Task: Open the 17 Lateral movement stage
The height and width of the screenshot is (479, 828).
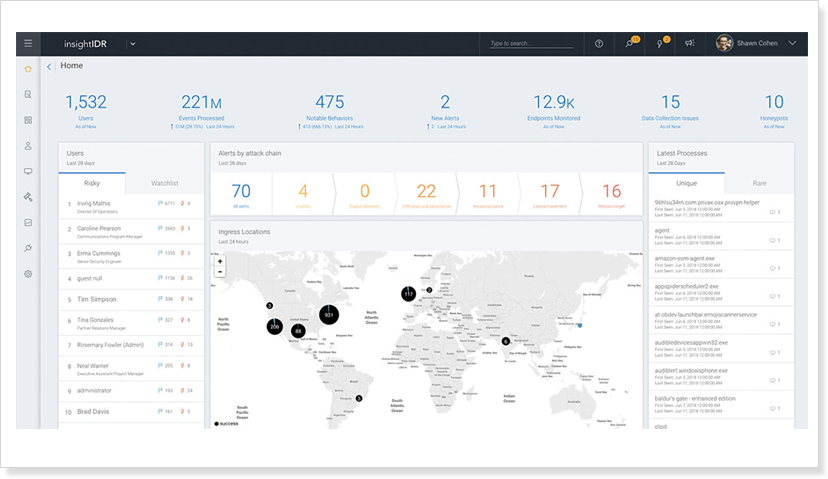Action: click(x=550, y=194)
